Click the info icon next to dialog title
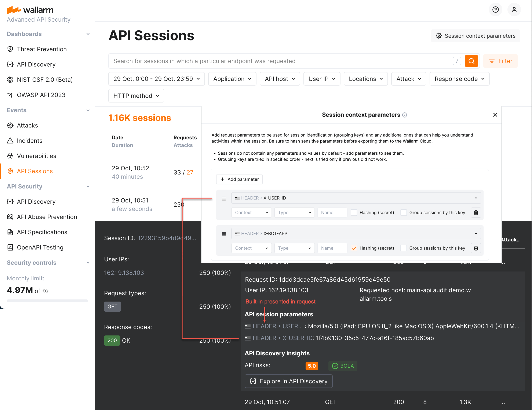Image resolution: width=532 pixels, height=410 pixels. [404, 115]
